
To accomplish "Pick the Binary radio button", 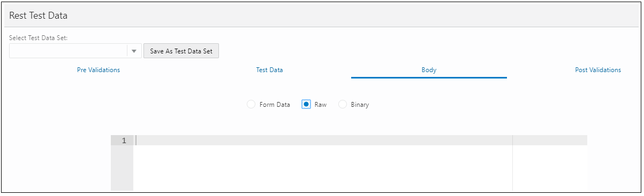I will [x=343, y=105].
